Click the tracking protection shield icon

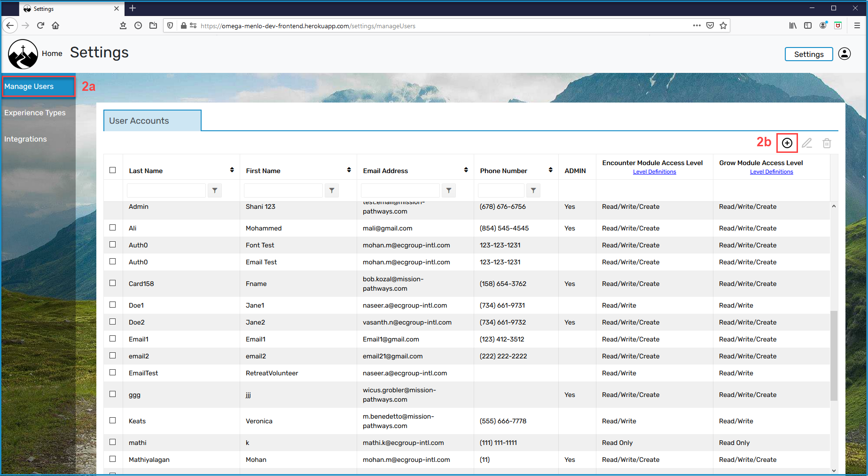tap(170, 25)
